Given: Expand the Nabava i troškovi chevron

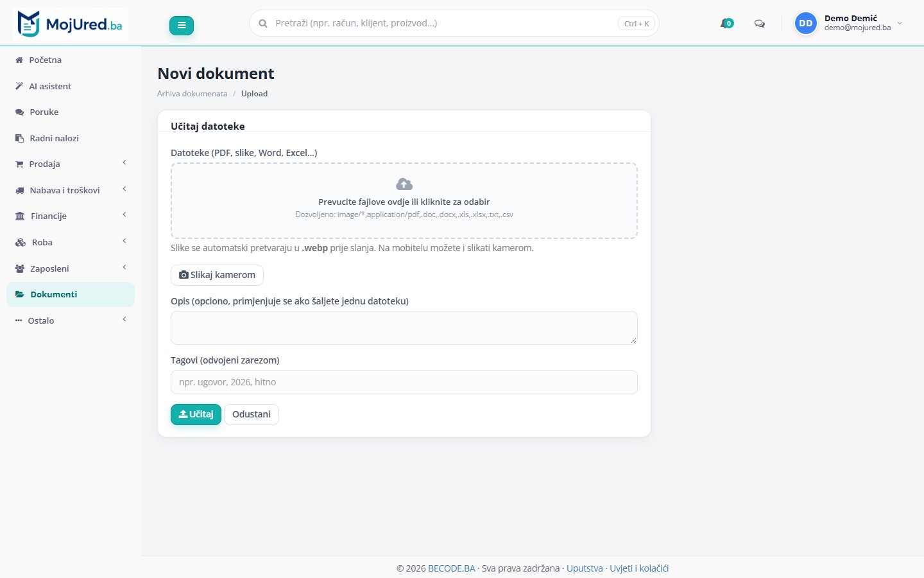Looking at the screenshot, I should 124,189.
